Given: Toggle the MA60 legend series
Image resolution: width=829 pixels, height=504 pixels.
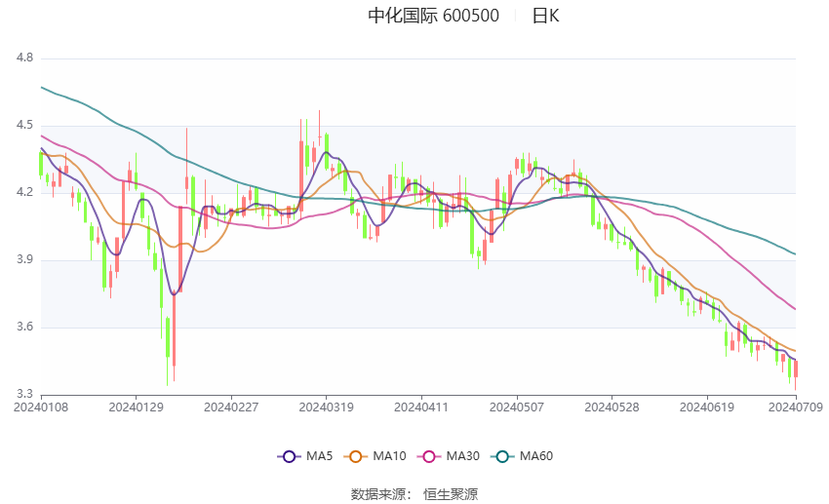Looking at the screenshot, I should tap(522, 456).
